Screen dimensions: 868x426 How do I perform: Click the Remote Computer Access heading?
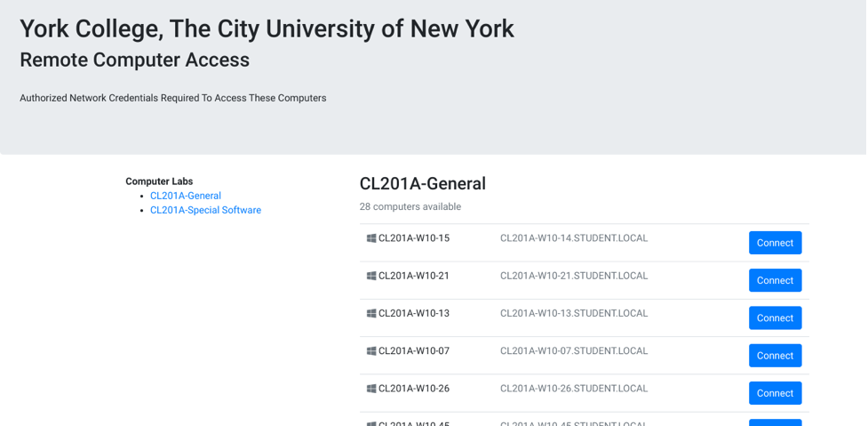coord(134,60)
